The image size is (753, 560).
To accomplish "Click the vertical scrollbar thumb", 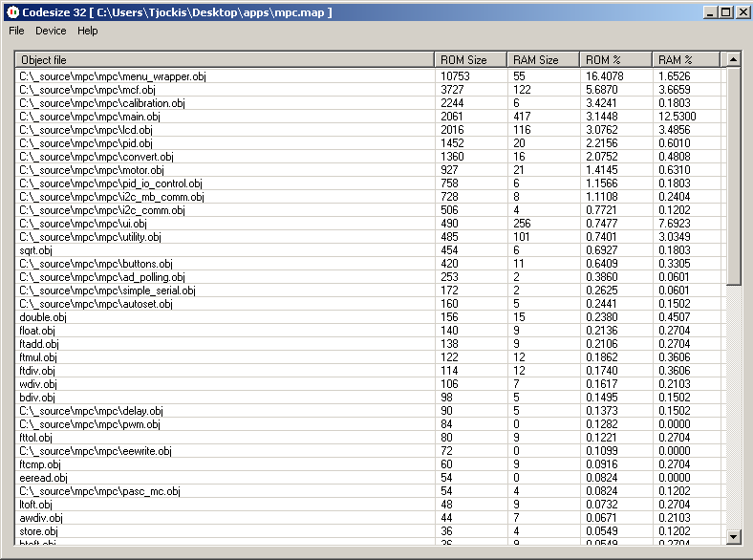I will 733,176.
